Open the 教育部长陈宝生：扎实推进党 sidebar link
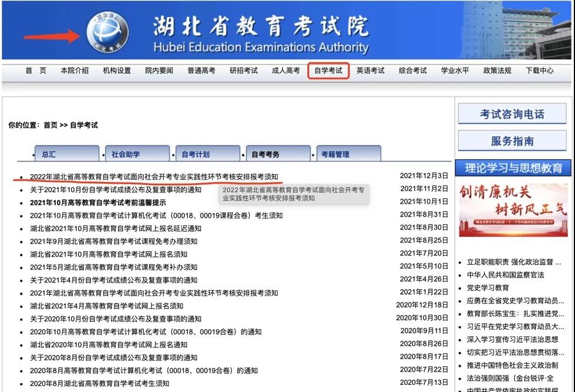The image size is (575, 392). click(515, 313)
